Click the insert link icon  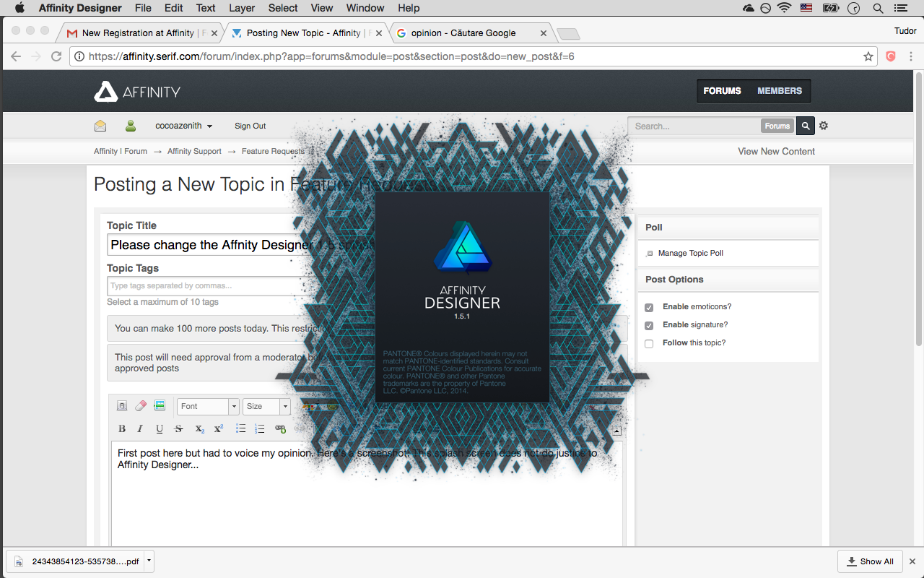point(280,429)
